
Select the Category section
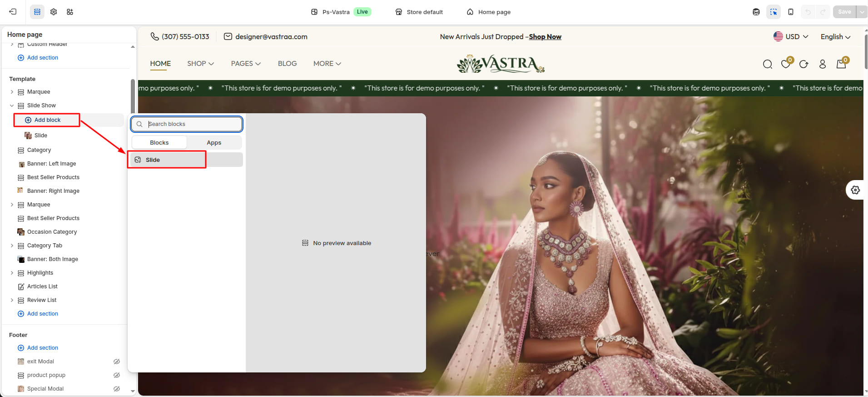(x=39, y=150)
